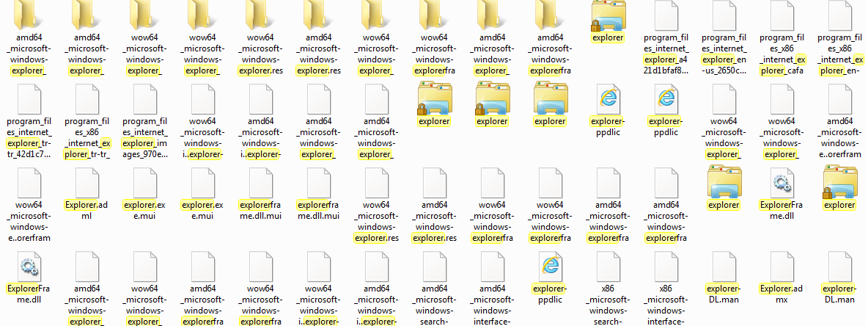Image resolution: width=868 pixels, height=326 pixels.
Task: Click wow64 e..orerfram file label
Action: pyautogui.click(x=31, y=222)
